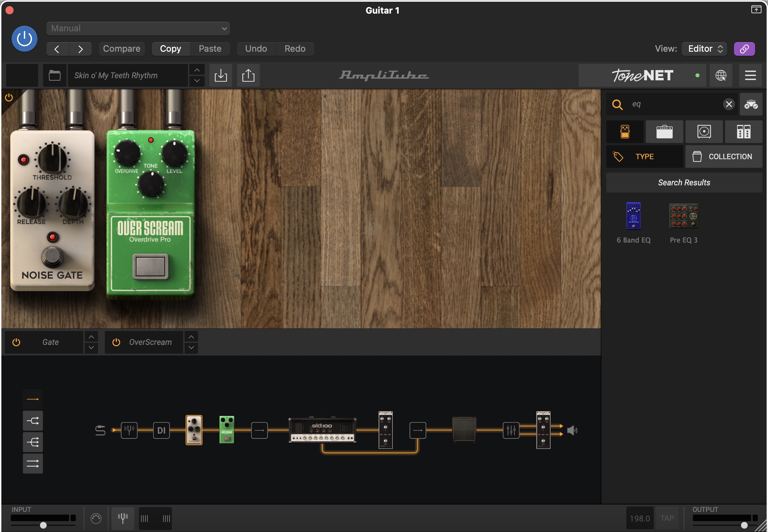Click the purple link icon

(x=744, y=49)
